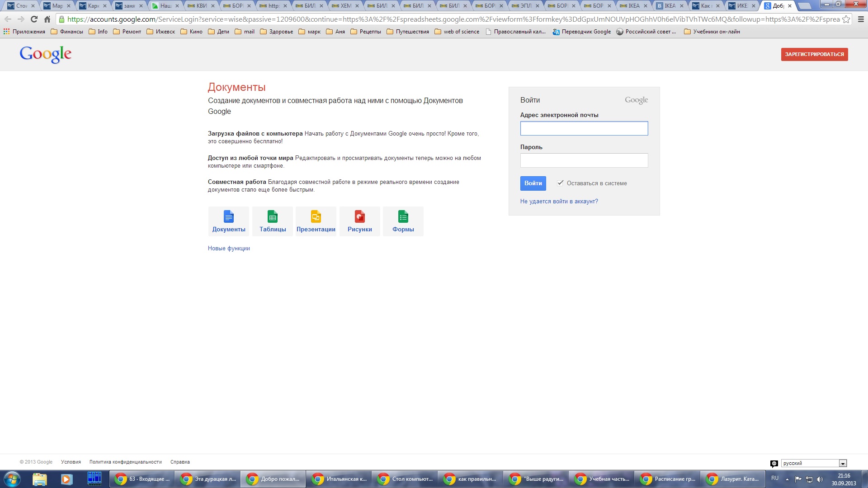Switch to the ИКЕ browser tab
The height and width of the screenshot is (488, 868).
(741, 6)
